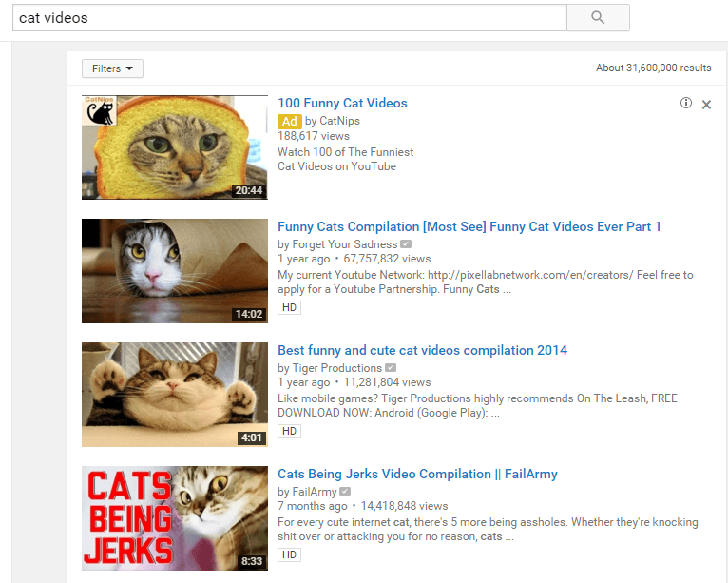
Task: Click verified badge next to Forget Your Sadness
Action: pos(406,244)
